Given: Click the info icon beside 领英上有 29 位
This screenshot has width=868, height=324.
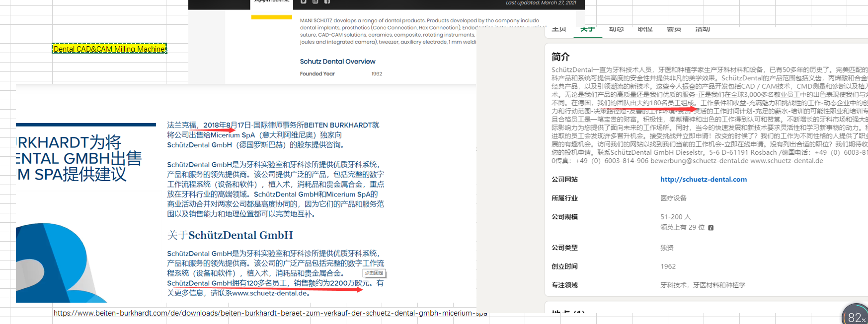Looking at the screenshot, I should click(x=710, y=228).
